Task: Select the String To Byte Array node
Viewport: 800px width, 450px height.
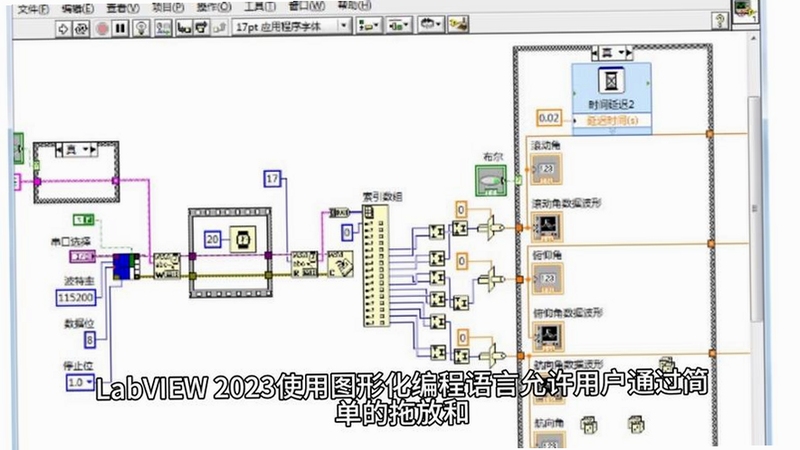Action: click(x=339, y=213)
